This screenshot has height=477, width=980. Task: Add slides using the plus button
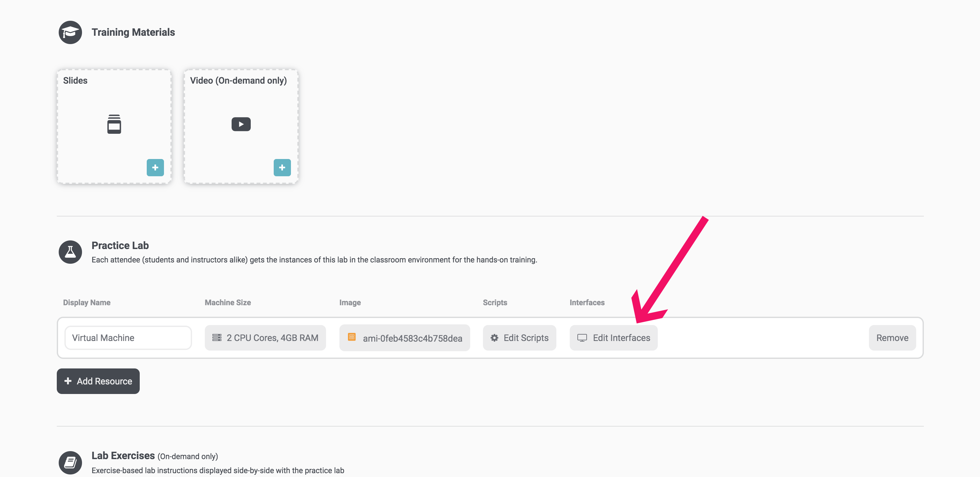pos(155,168)
